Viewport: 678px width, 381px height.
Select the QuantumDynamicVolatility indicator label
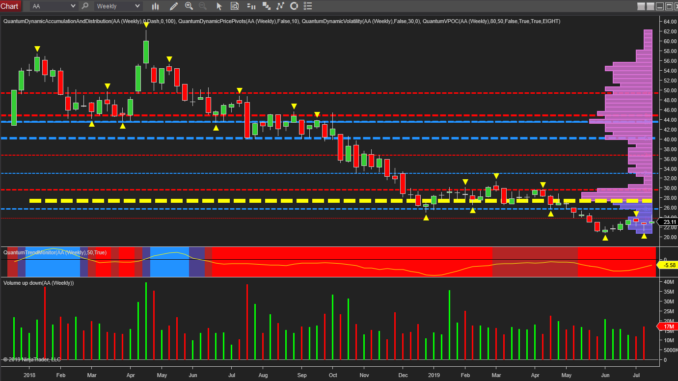click(x=361, y=21)
